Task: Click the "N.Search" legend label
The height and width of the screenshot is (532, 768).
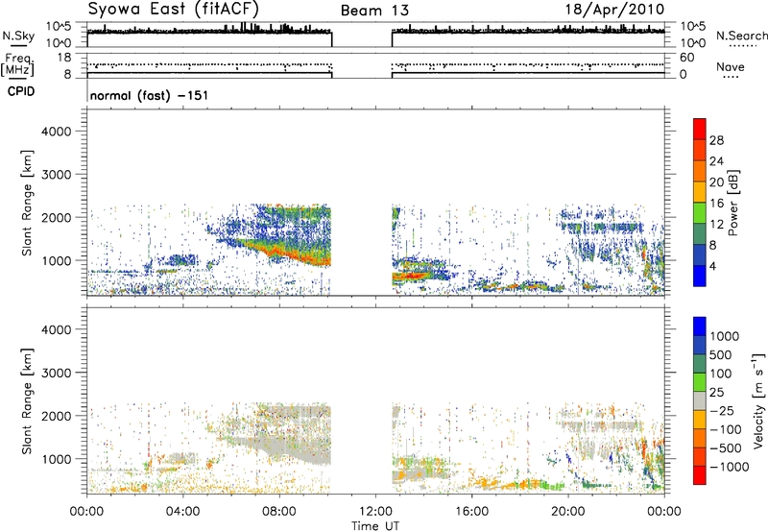Action: coord(741,36)
